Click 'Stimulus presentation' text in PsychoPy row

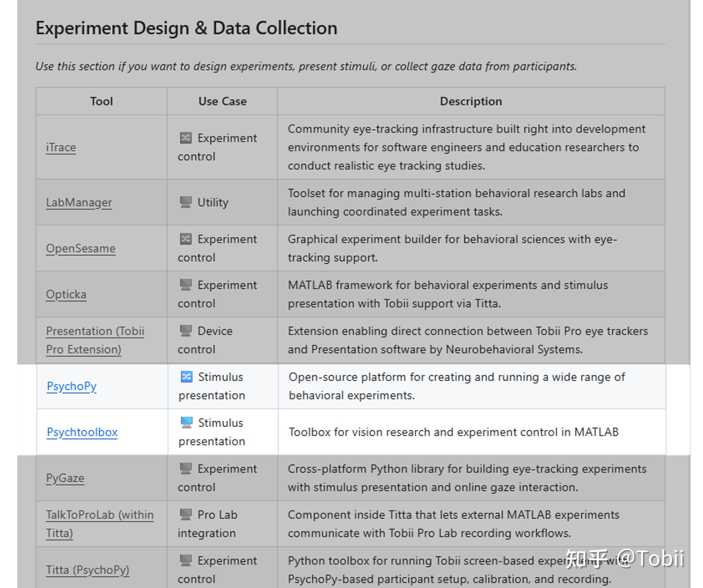click(212, 386)
